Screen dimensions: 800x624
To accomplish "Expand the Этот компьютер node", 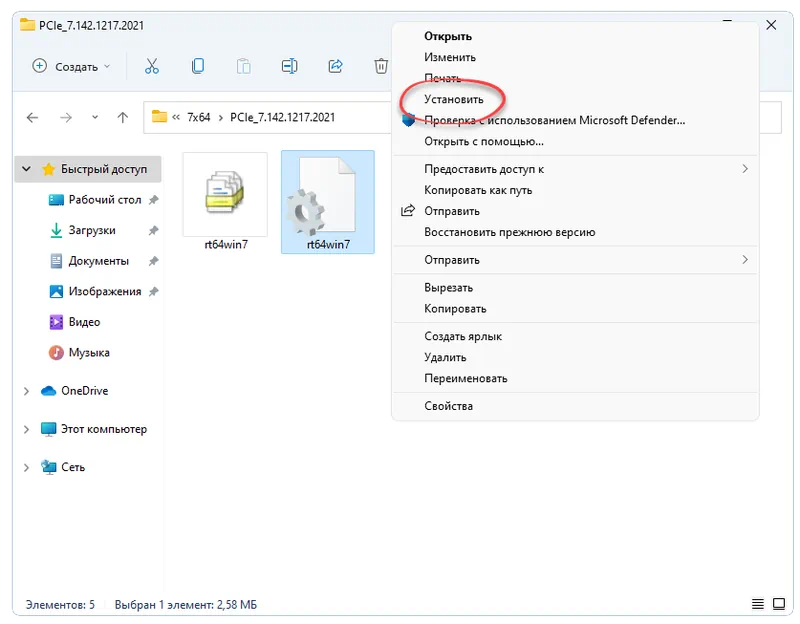I will point(27,430).
